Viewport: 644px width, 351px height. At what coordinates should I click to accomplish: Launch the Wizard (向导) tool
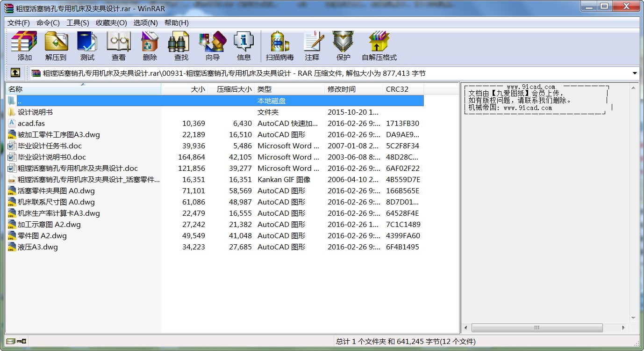(x=212, y=46)
